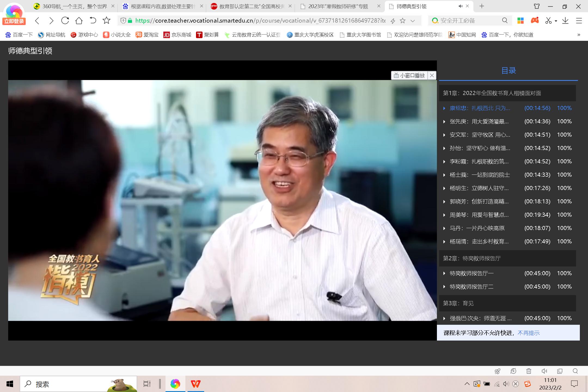The width and height of the screenshot is (588, 392).
Task: Open the Windows Start menu
Action: 10,384
